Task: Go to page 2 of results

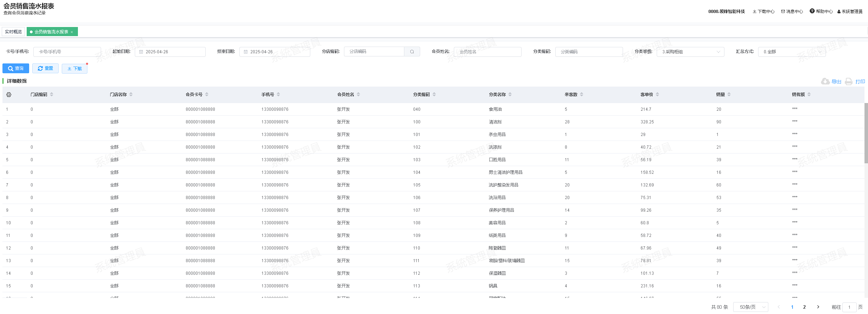Action: (804, 307)
